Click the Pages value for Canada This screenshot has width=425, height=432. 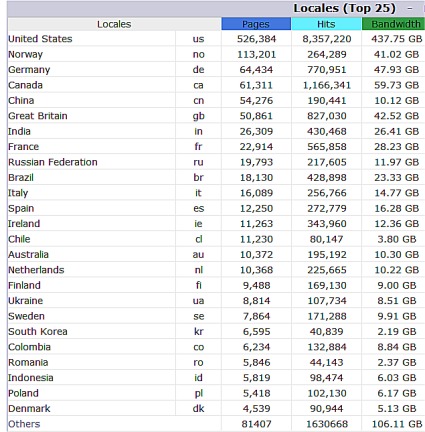(x=256, y=85)
